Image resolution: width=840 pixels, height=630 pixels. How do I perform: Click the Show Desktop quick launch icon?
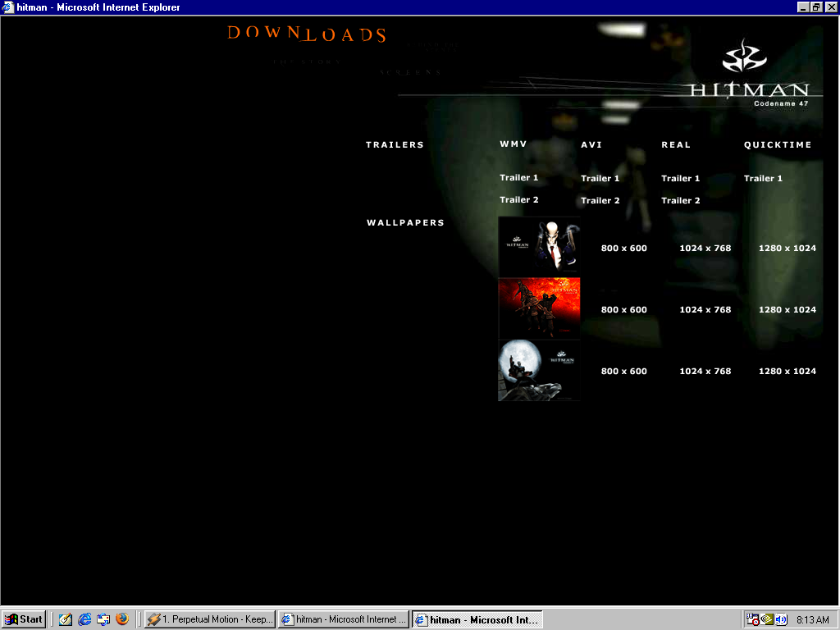[x=103, y=619]
